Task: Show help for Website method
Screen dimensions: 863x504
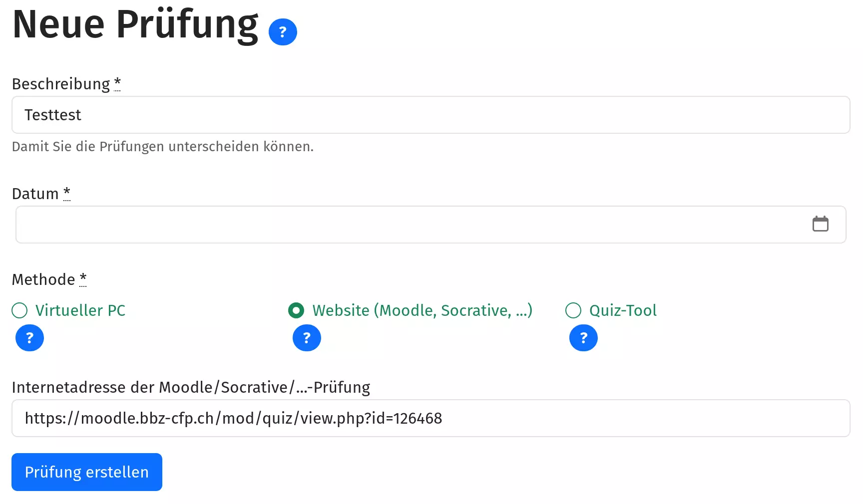Action: [307, 338]
